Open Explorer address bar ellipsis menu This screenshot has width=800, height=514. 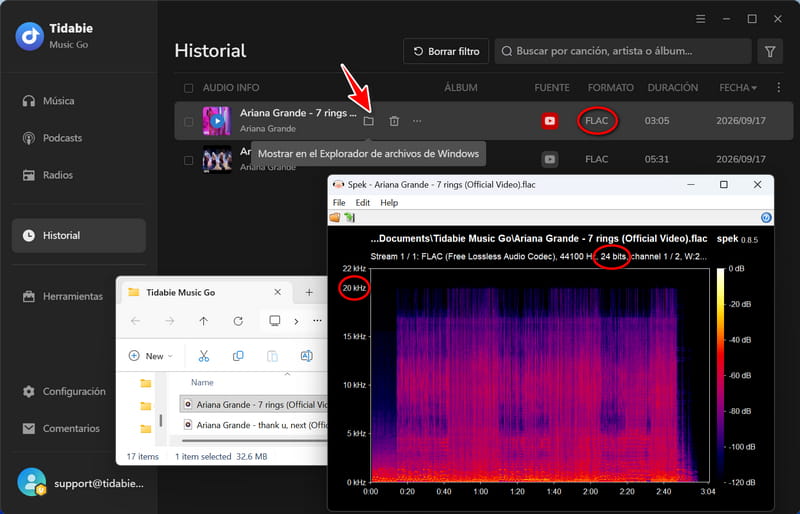point(317,321)
